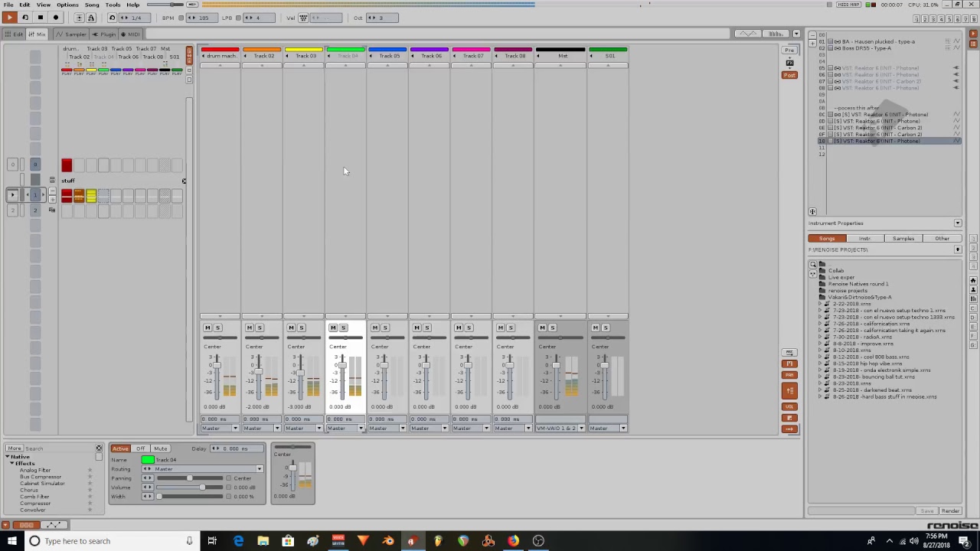
Task: Show the Samples category in disk browser
Action: [903, 239]
